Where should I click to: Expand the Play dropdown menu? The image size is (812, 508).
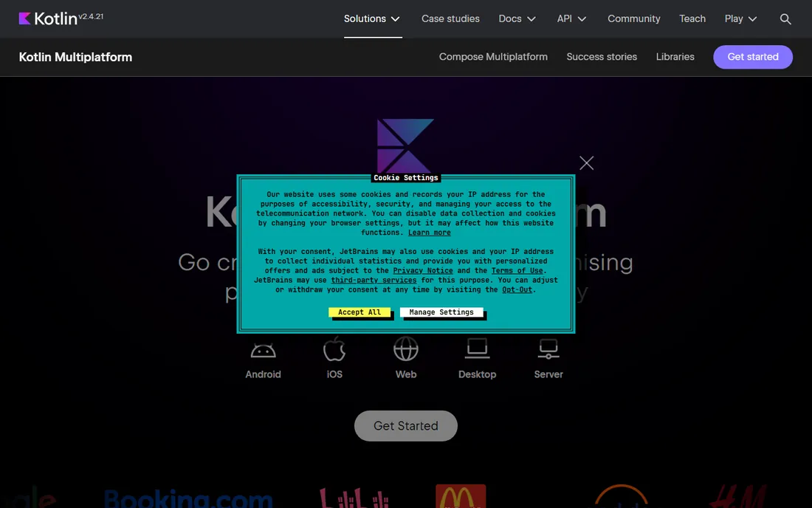point(740,18)
